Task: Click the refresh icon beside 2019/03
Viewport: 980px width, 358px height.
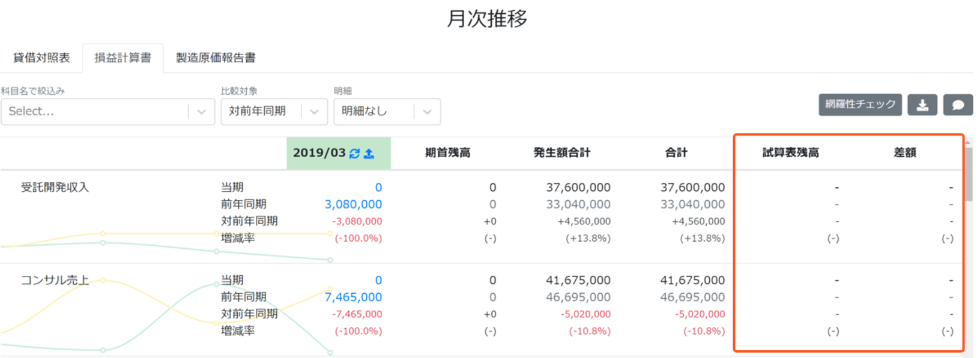Action: pos(355,154)
